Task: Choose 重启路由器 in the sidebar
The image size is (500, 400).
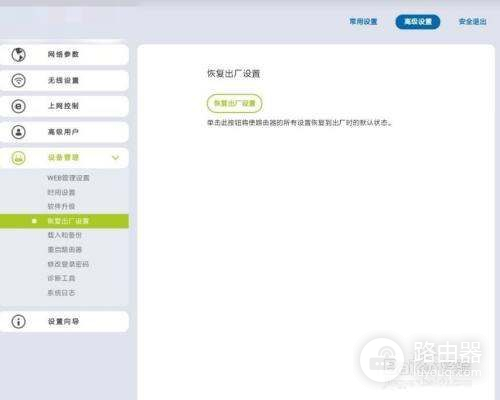Action: [65, 250]
